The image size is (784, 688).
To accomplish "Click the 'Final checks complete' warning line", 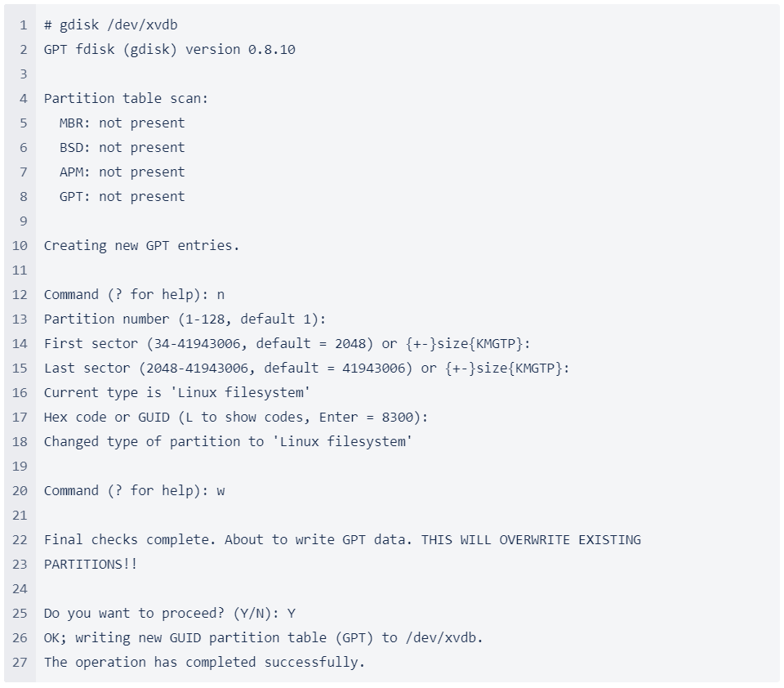I will pos(342,539).
